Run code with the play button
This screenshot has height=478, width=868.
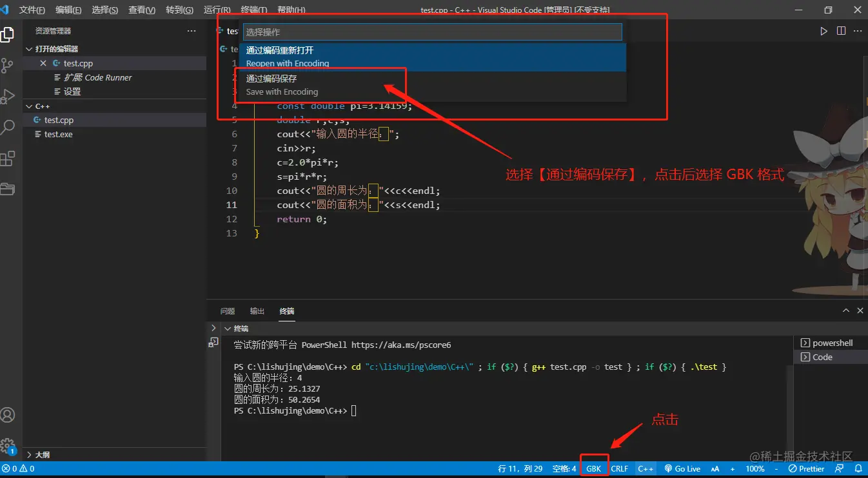824,31
